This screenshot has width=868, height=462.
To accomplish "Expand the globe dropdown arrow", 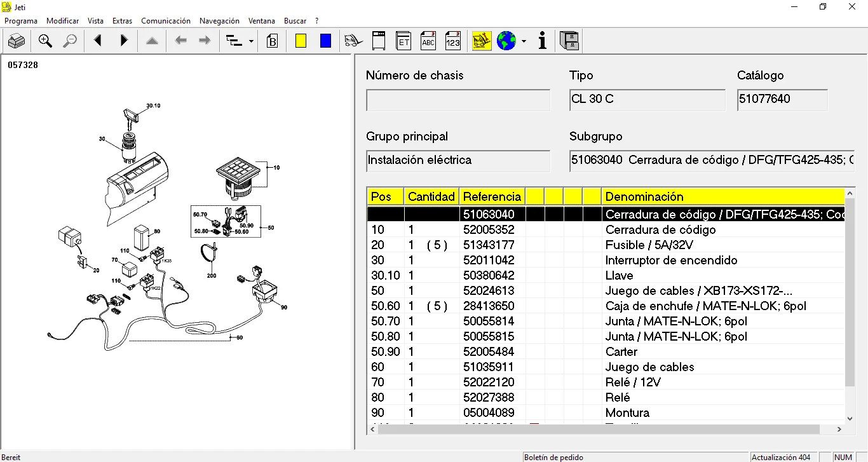I will coord(524,41).
